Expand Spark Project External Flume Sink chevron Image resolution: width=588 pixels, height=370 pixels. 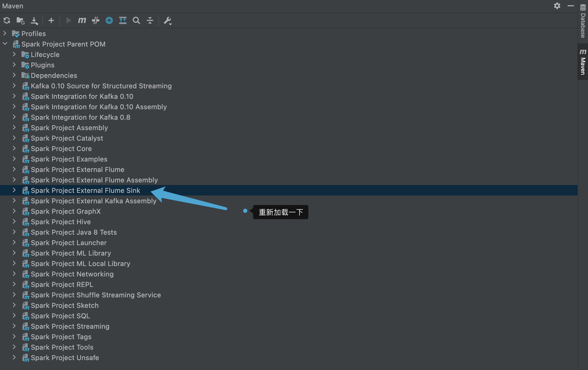[x=14, y=190]
